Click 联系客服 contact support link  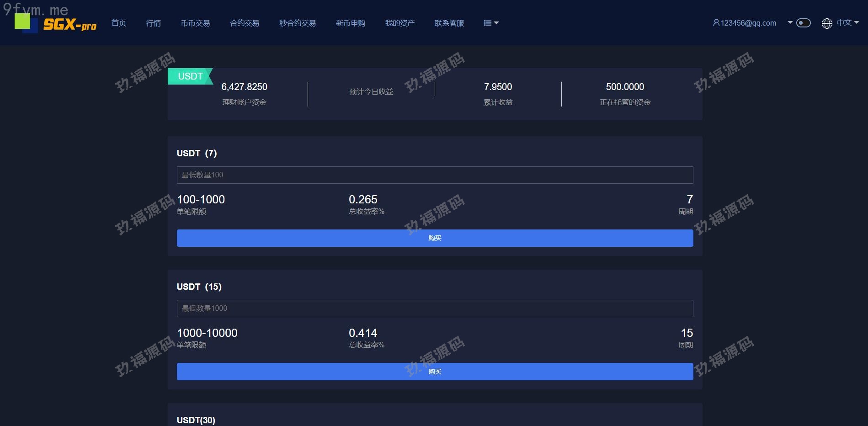(449, 23)
